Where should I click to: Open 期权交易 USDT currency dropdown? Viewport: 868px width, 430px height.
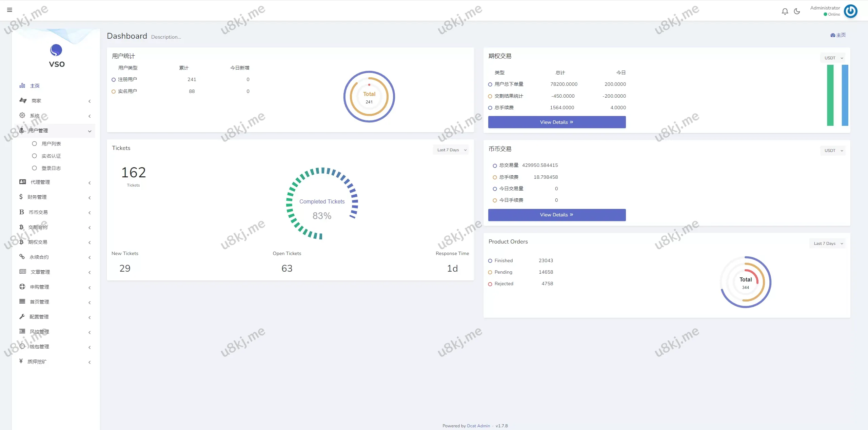click(x=833, y=58)
